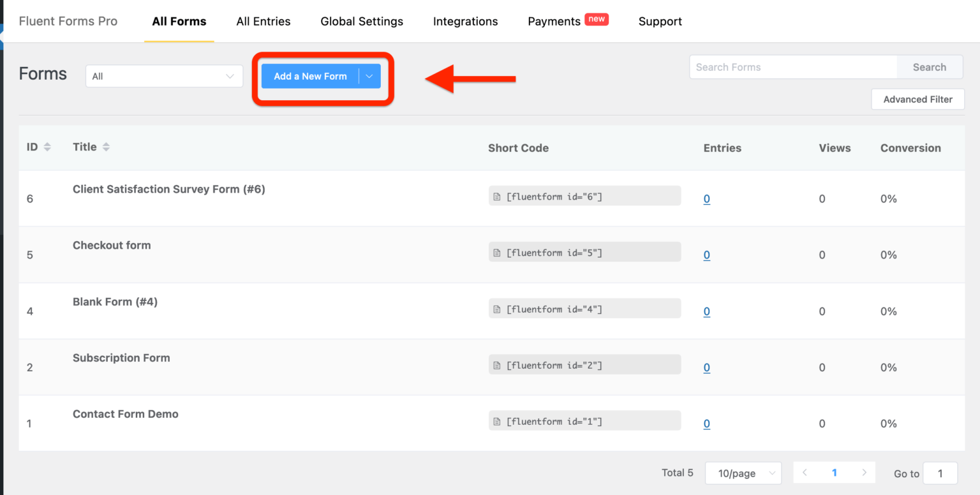Navigate to the Payments section

point(553,21)
